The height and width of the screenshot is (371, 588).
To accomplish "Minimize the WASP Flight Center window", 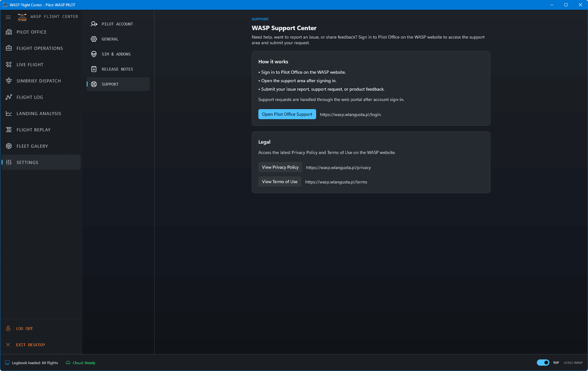I will 552,5.
